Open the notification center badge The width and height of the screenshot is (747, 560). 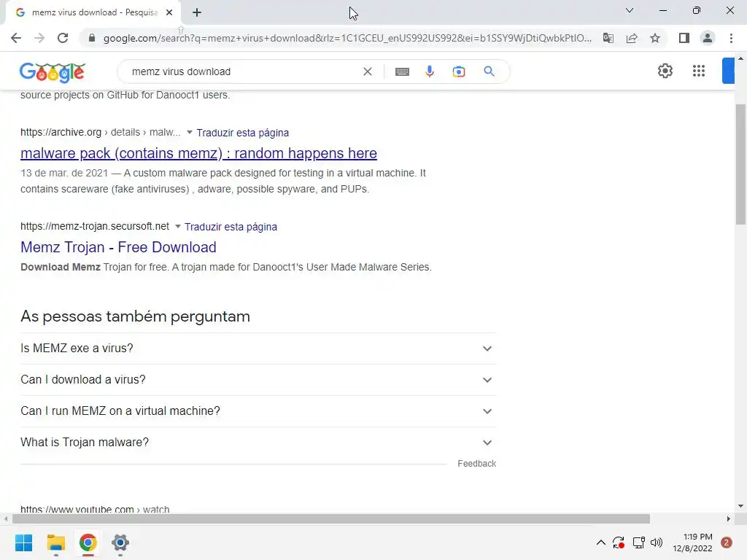[726, 542]
